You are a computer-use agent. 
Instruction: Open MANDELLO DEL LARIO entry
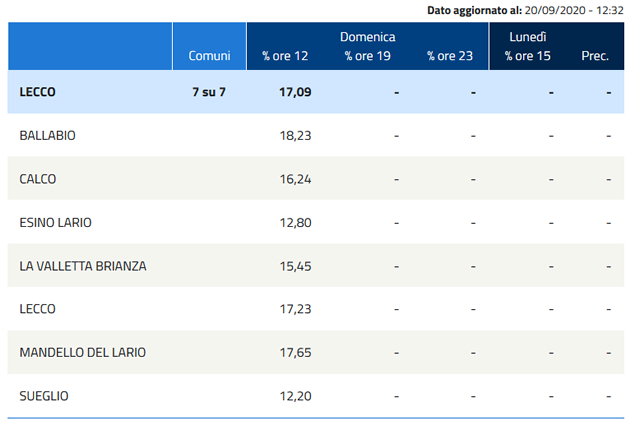coord(83,352)
